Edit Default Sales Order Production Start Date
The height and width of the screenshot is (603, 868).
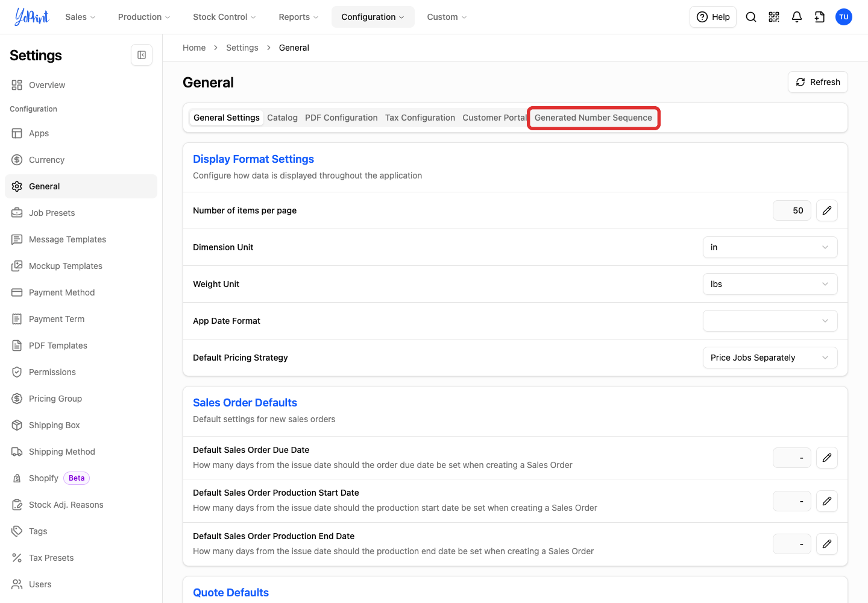click(827, 500)
